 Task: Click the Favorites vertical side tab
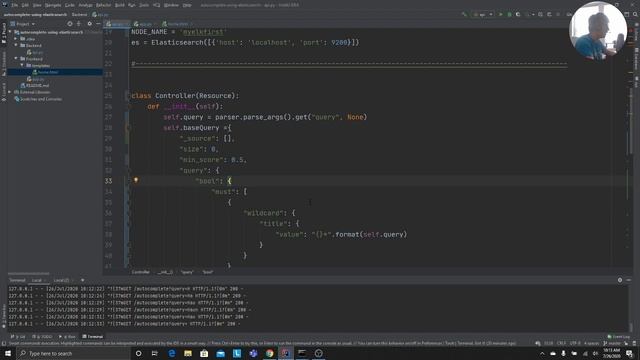click(x=4, y=315)
